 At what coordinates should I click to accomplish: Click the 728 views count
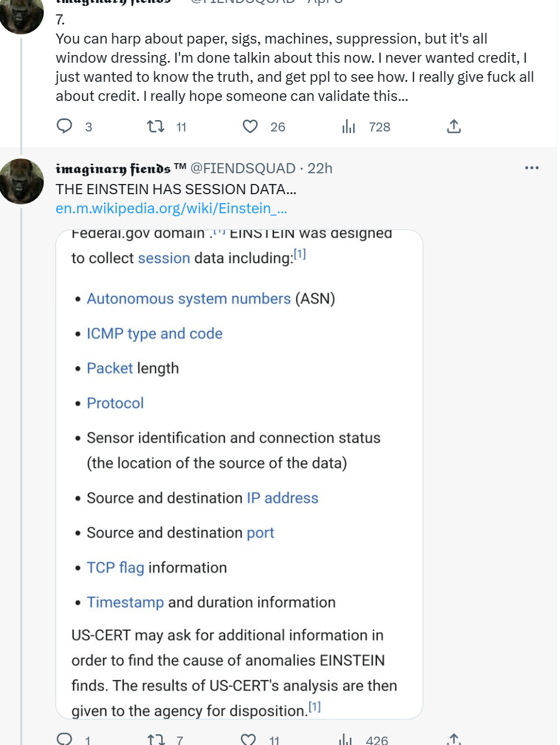click(380, 126)
